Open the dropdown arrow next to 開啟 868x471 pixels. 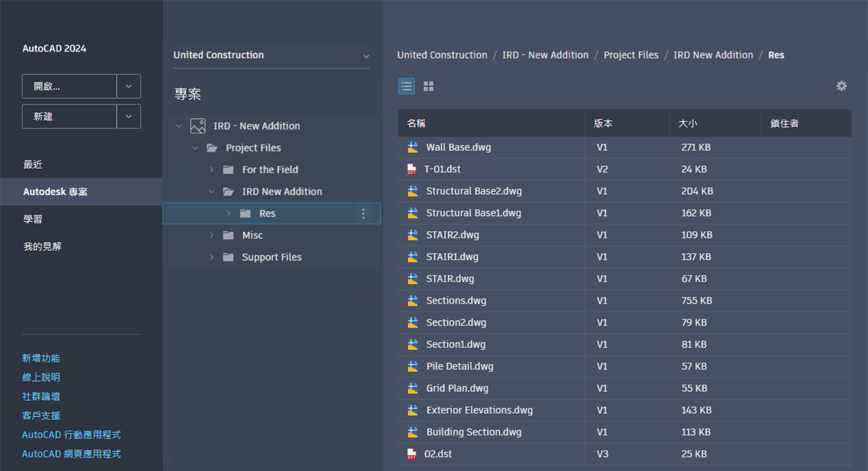click(129, 87)
